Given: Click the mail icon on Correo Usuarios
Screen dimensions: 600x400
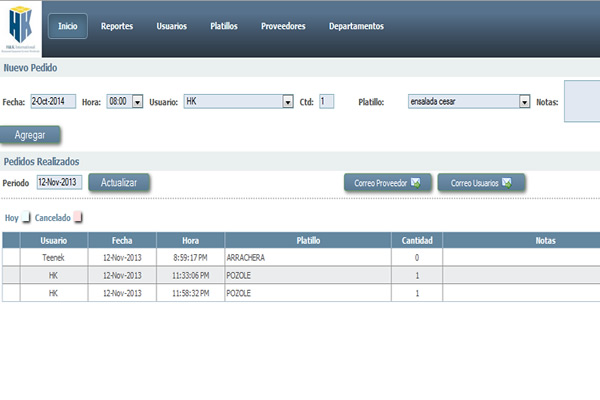Looking at the screenshot, I should pos(506,183).
